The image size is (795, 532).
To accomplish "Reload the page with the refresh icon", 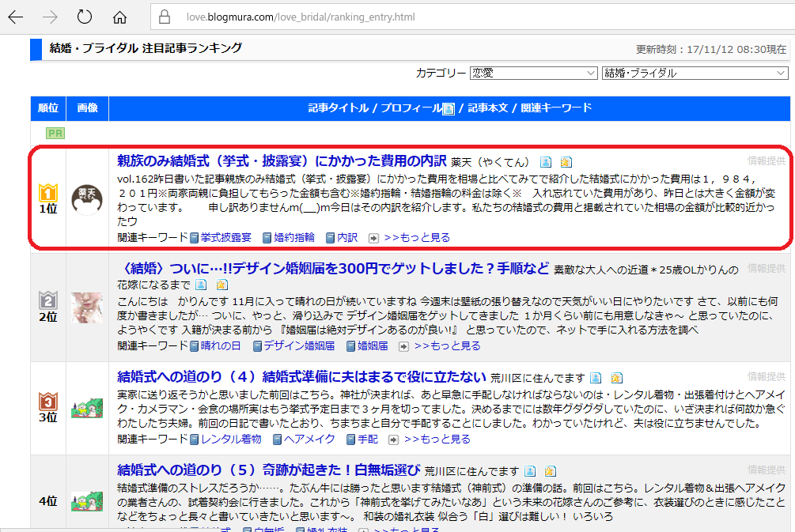I will click(x=84, y=17).
